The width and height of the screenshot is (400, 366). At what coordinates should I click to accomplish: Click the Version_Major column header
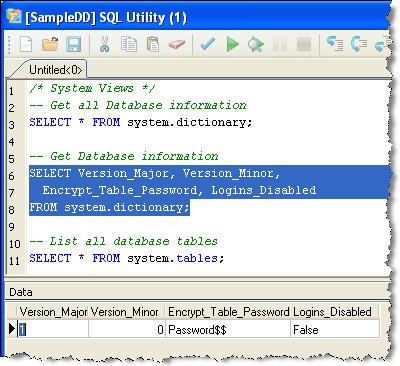[53, 312]
